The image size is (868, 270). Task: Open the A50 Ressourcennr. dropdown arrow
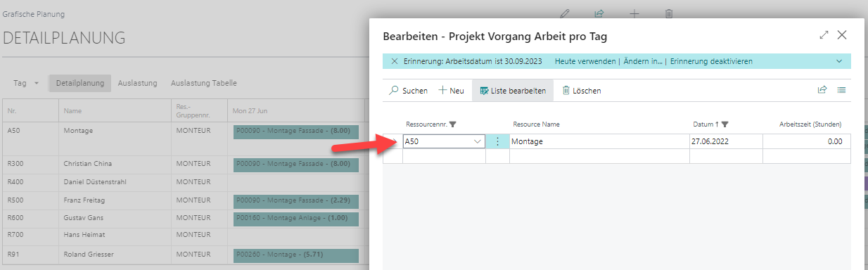click(x=478, y=141)
